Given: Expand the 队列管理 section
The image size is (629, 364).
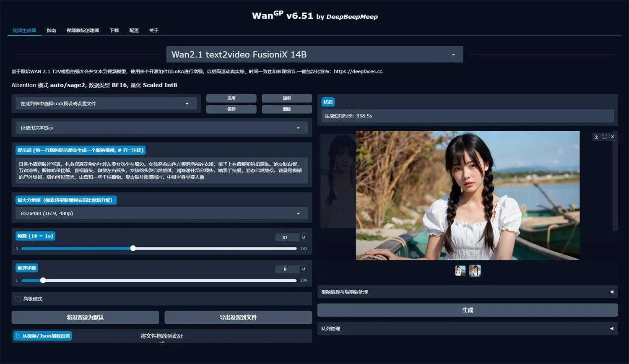Looking at the screenshot, I should coord(468,328).
